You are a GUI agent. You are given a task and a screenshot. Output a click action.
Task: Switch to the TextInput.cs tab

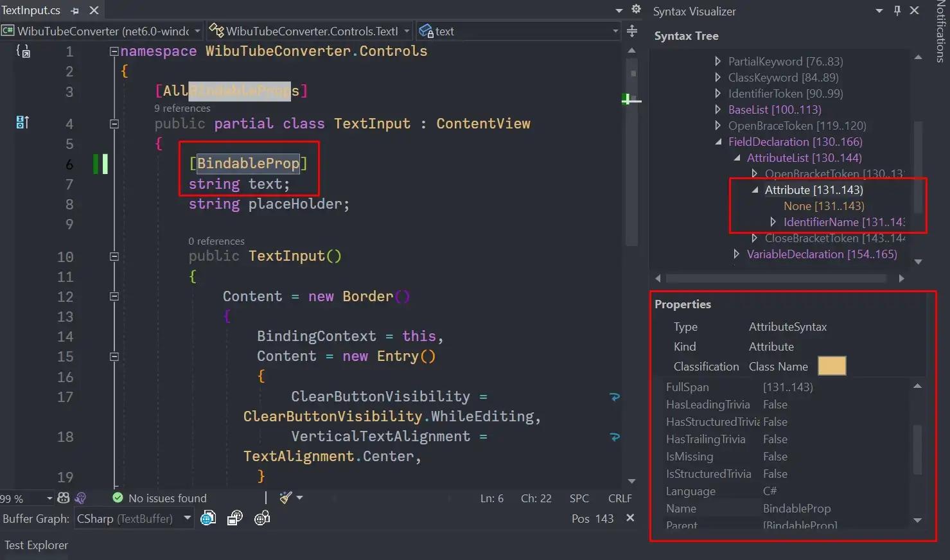tap(31, 10)
